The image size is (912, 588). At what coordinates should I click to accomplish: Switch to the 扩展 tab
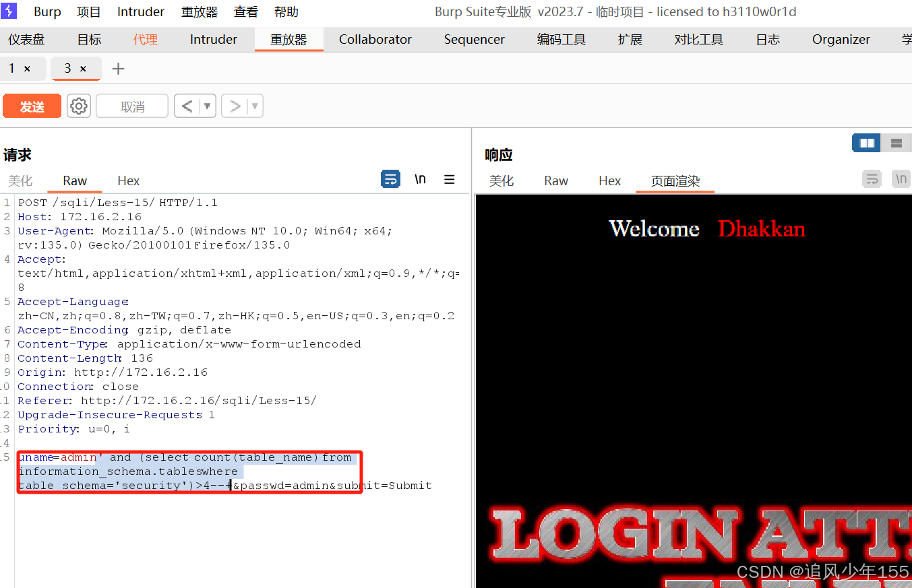630,39
